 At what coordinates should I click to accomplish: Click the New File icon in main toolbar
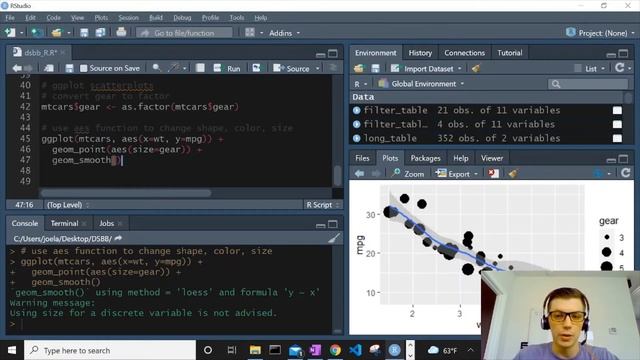[10, 33]
